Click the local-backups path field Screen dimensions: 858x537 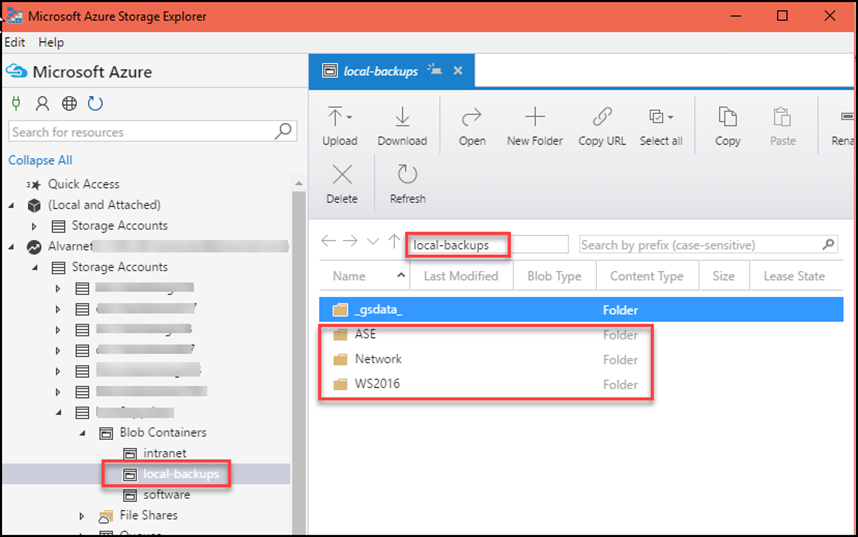coord(489,245)
